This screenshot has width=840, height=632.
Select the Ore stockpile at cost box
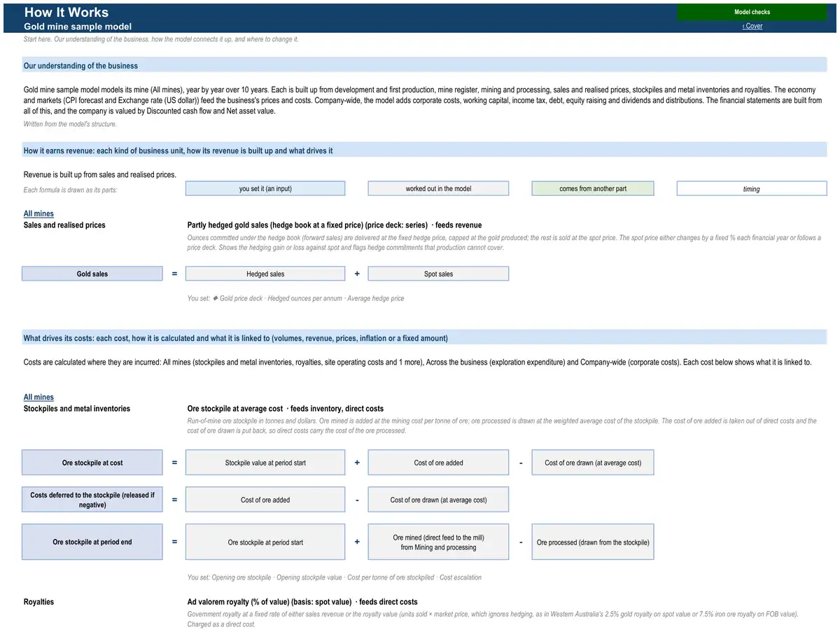92,463
